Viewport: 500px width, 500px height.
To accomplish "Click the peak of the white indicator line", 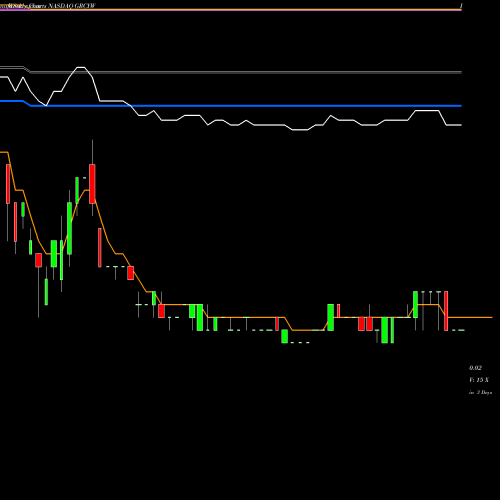I will tap(81, 67).
